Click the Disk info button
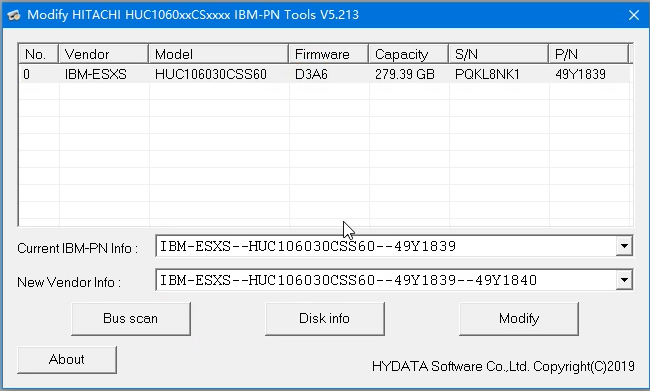 pyautogui.click(x=325, y=318)
